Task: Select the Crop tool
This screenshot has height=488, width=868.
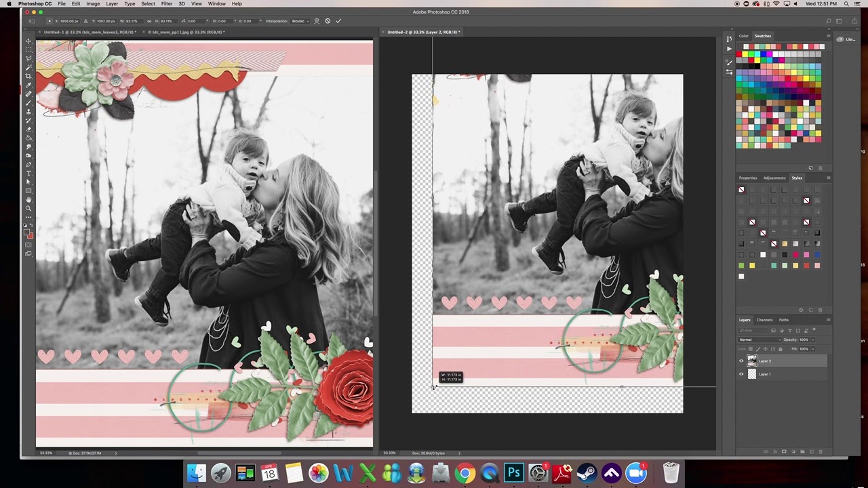Action: 29,75
